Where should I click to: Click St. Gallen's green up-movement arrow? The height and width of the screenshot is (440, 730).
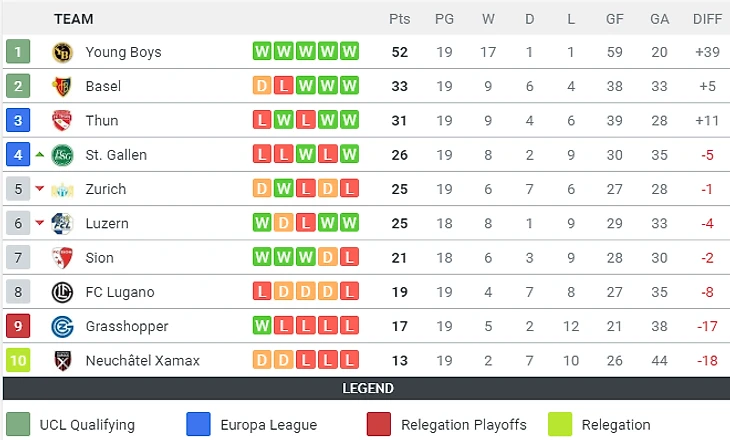pos(40,155)
